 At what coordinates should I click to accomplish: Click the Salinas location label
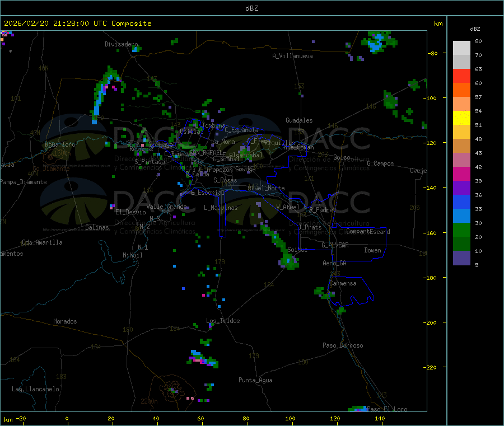tap(97, 227)
